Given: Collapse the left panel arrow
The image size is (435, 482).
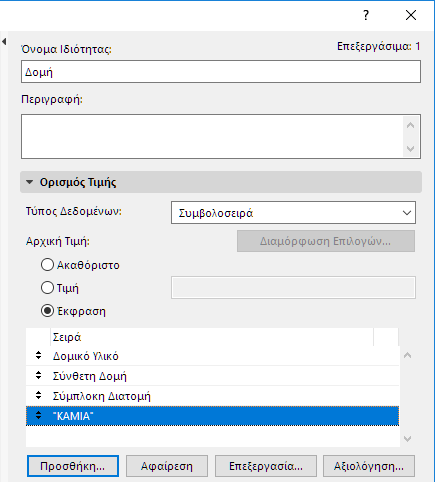Looking at the screenshot, I should coord(4,42).
